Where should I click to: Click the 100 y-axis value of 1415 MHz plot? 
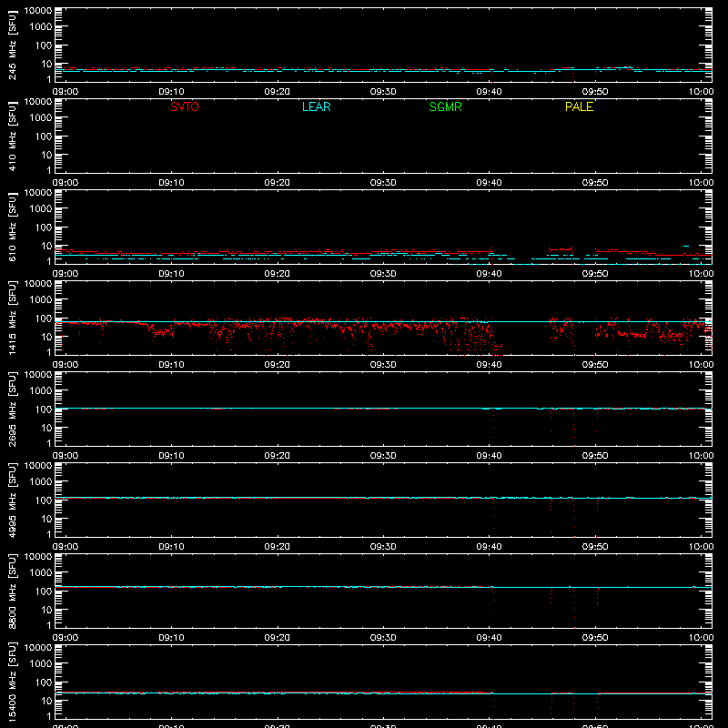tap(44, 318)
